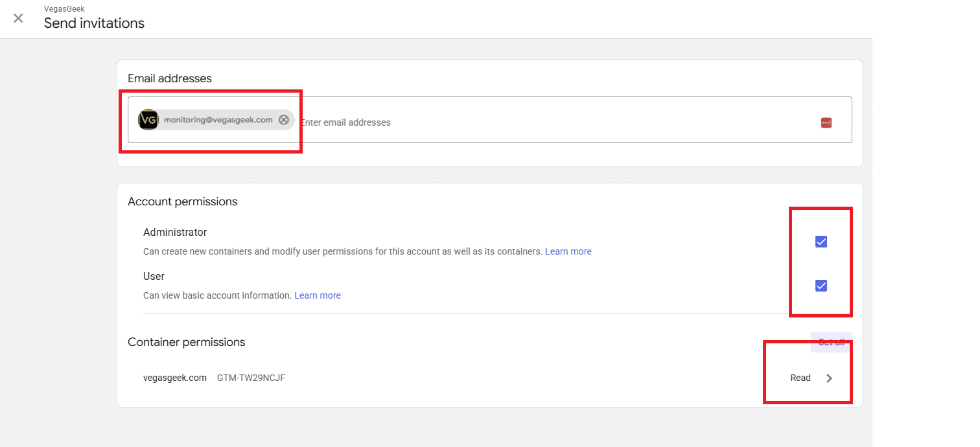
Task: Close the Send invitations dialog
Action: (x=18, y=18)
